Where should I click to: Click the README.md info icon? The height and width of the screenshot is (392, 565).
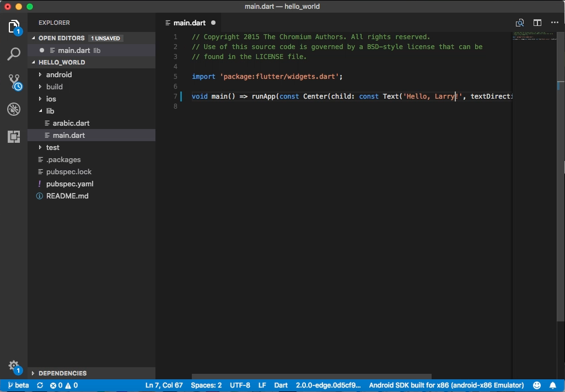point(40,196)
